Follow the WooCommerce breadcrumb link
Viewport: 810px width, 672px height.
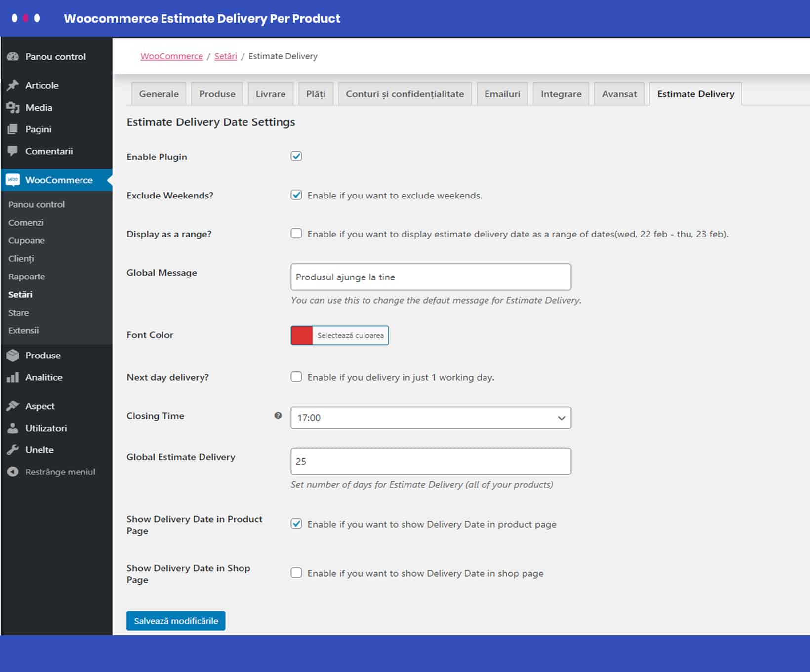click(171, 56)
